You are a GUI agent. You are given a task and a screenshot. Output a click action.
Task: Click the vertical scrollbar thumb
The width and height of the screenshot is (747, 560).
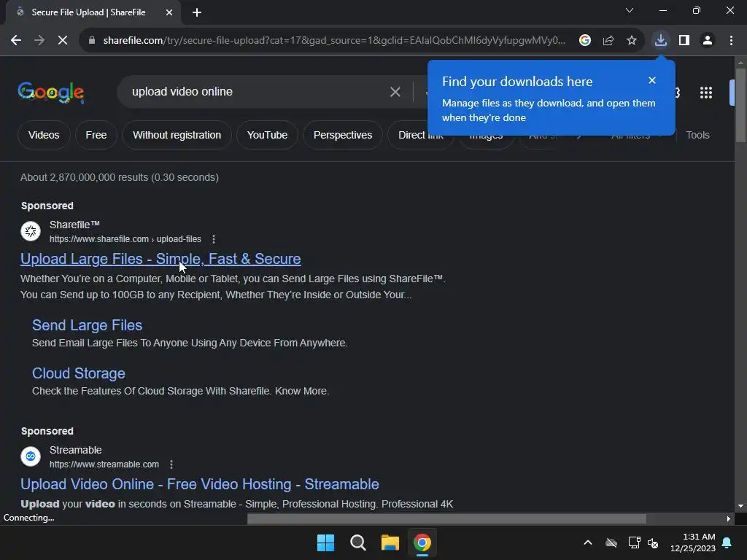click(x=740, y=105)
